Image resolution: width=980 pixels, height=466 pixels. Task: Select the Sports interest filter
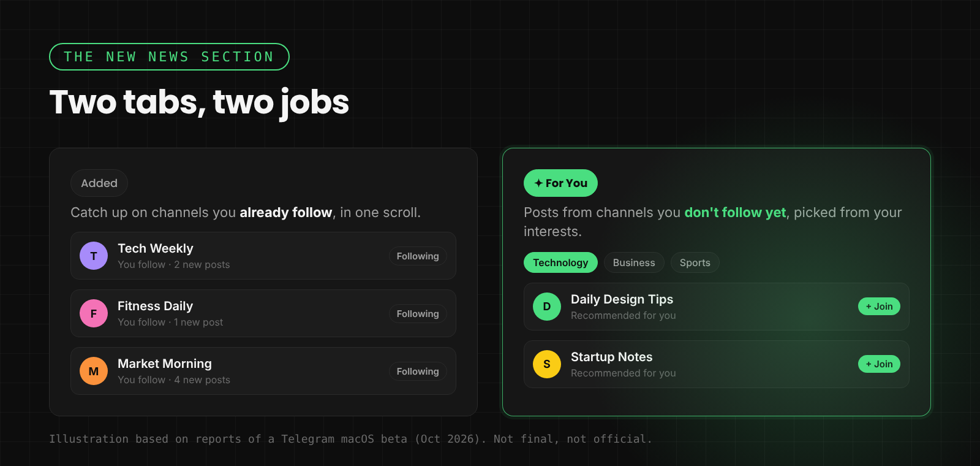(695, 262)
